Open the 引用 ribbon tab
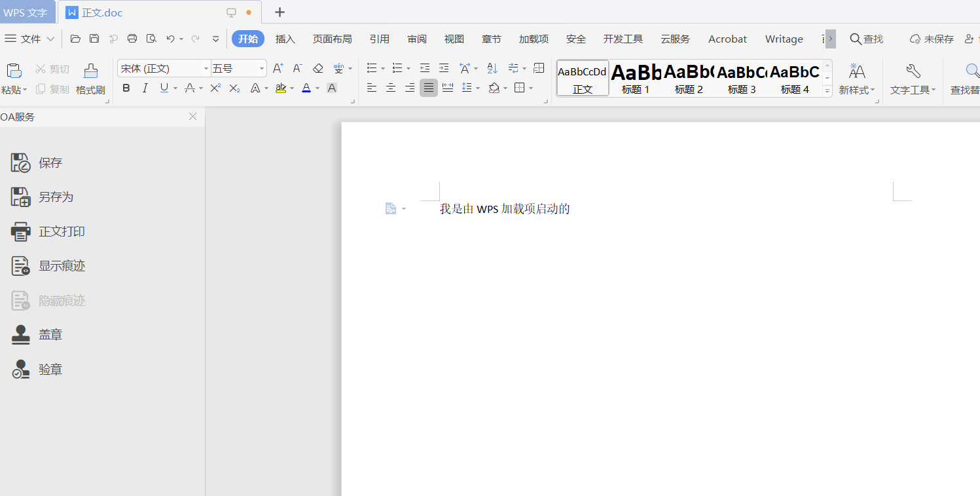This screenshot has width=980, height=496. 380,39
